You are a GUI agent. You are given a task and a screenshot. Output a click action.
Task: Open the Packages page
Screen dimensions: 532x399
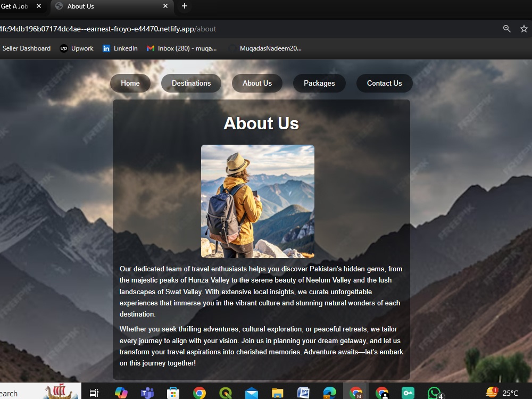point(319,83)
